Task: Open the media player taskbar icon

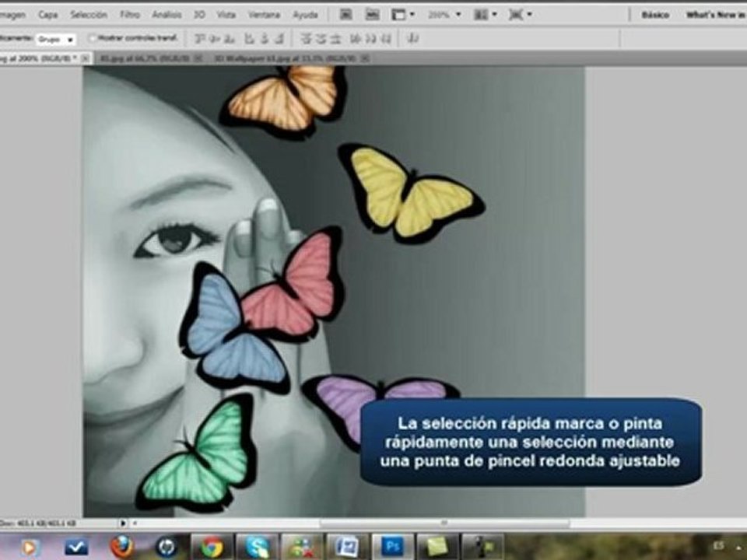Action: (30, 547)
